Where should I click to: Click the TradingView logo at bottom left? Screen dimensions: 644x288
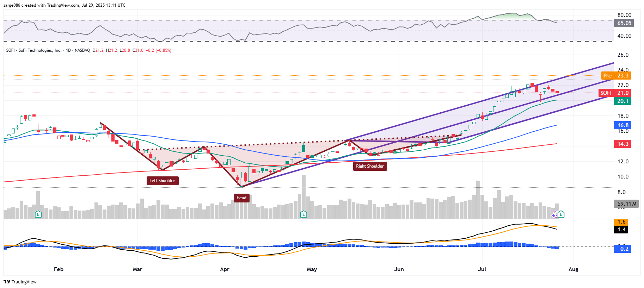(20, 282)
